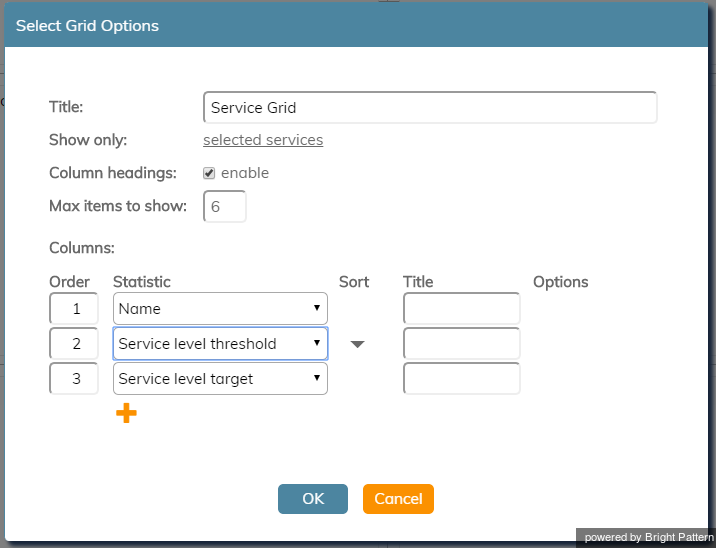Click the enable label next to checkbox
This screenshot has height=548, width=716.
[245, 173]
